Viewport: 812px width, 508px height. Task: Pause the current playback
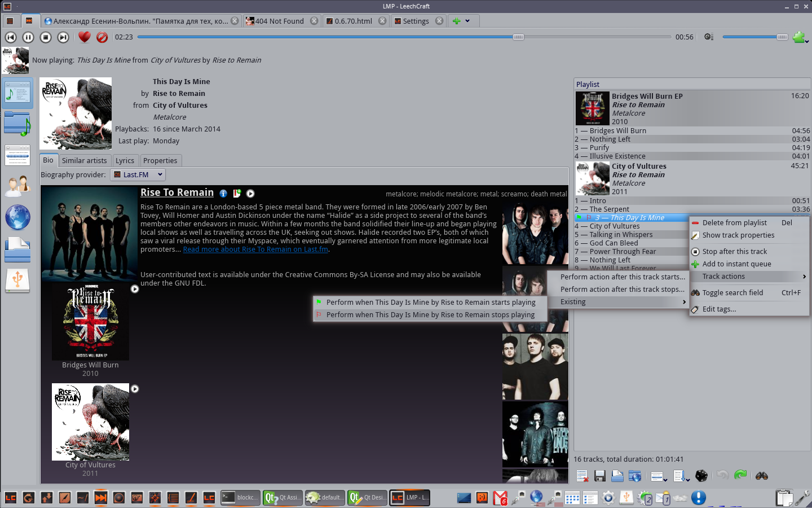point(28,37)
